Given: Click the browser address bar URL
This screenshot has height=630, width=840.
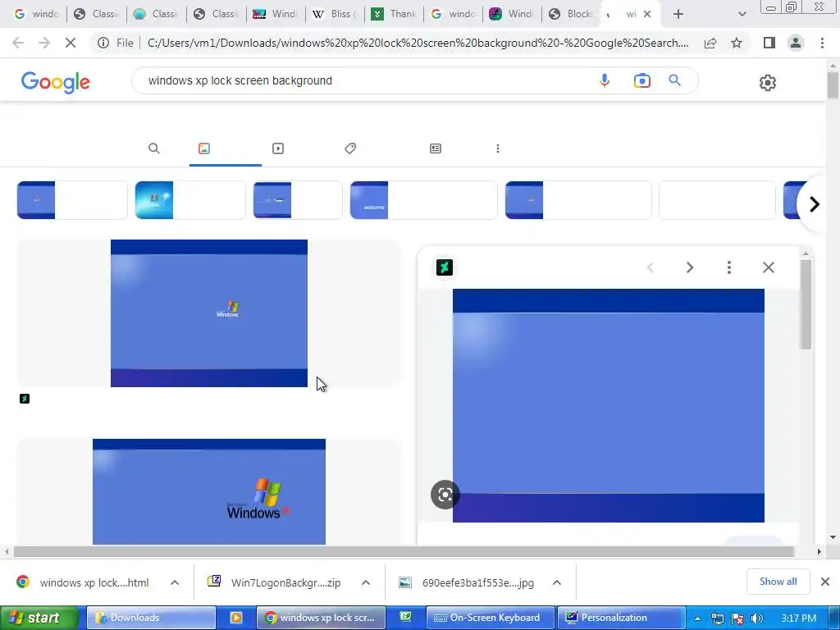Looking at the screenshot, I should [x=418, y=43].
